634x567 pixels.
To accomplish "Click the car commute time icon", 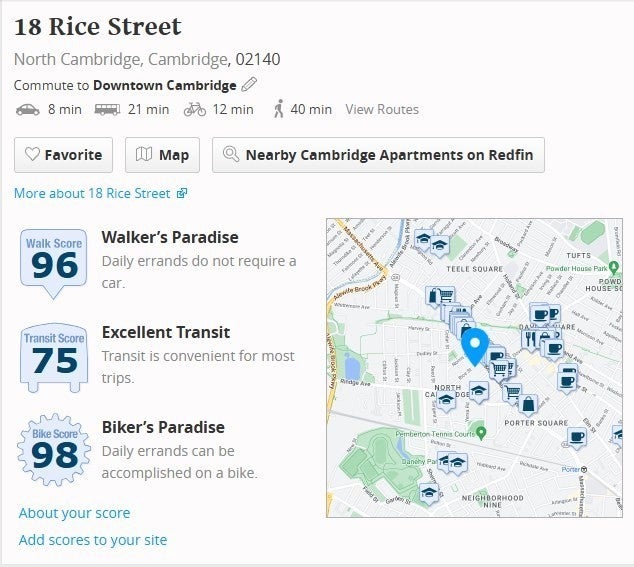I will tap(27, 110).
